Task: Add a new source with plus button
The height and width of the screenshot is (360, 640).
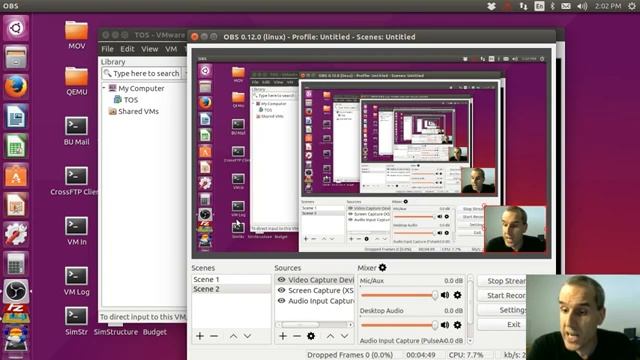Action: [282, 336]
